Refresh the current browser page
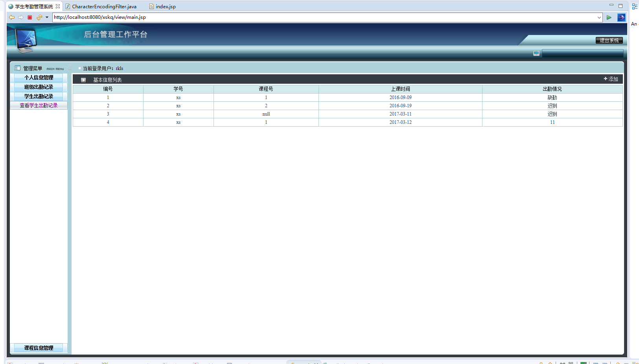639x364 pixels. click(39, 17)
